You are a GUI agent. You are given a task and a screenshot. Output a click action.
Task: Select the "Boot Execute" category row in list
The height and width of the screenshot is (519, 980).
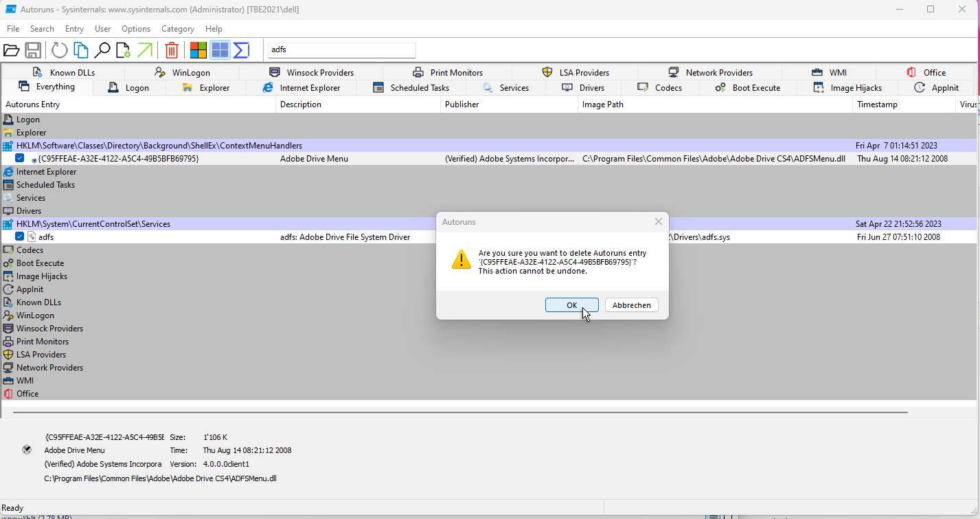[488, 263]
